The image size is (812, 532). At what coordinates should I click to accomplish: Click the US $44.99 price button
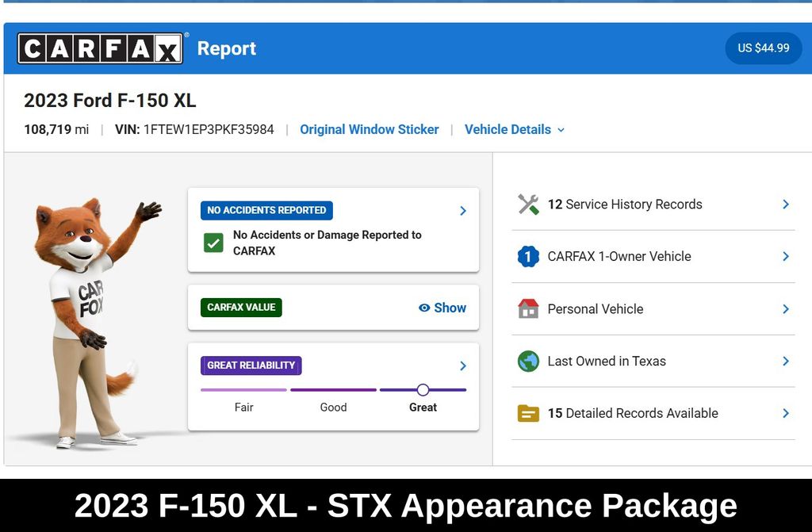click(x=764, y=48)
